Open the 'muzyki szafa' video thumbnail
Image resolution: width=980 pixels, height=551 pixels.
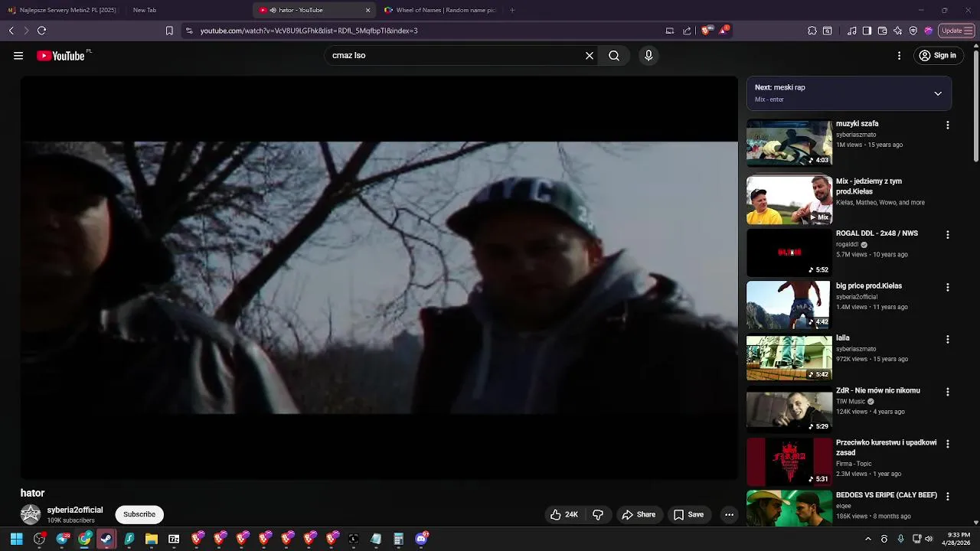point(789,142)
